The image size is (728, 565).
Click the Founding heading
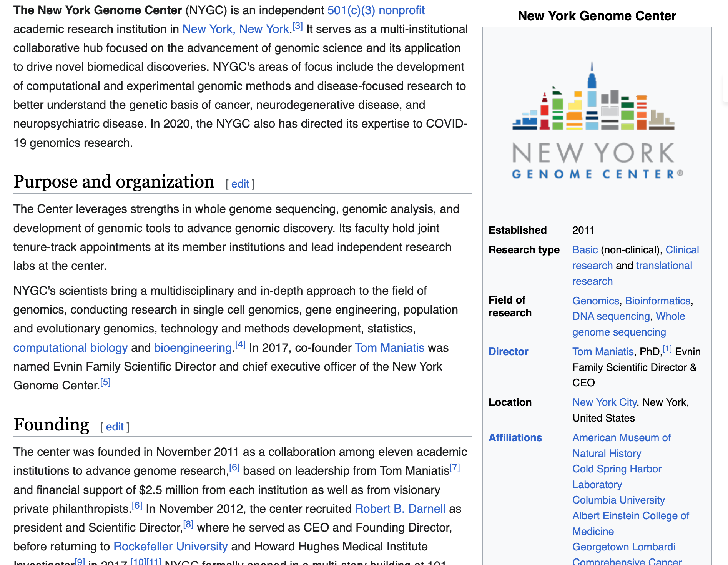[x=51, y=424]
